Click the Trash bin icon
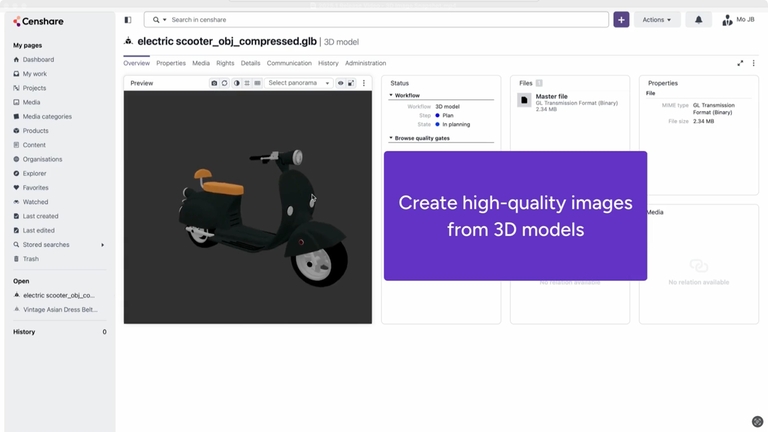Image resolution: width=768 pixels, height=432 pixels. (x=16, y=258)
